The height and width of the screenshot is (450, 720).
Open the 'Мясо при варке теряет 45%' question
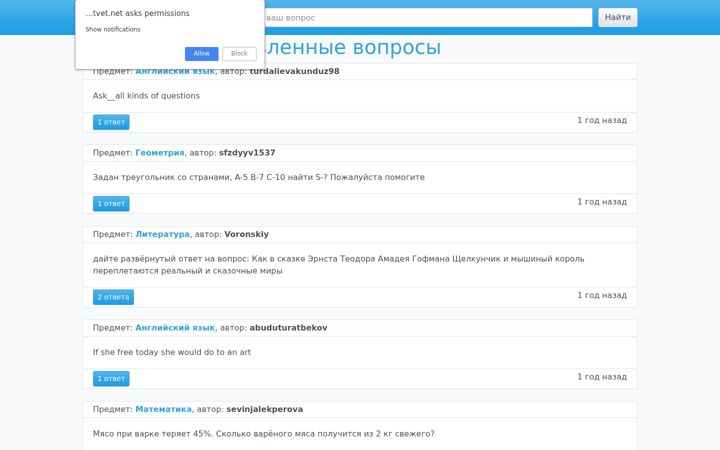click(x=264, y=434)
